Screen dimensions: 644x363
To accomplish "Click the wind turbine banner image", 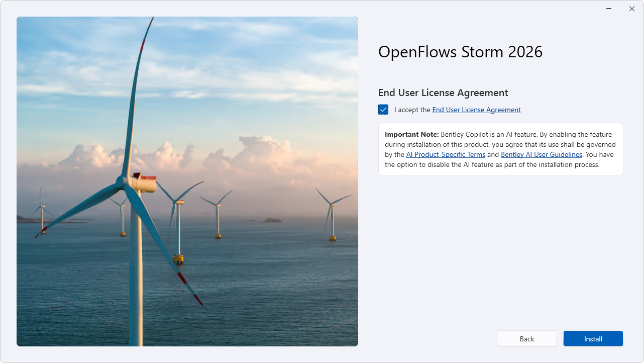I will tap(187, 181).
